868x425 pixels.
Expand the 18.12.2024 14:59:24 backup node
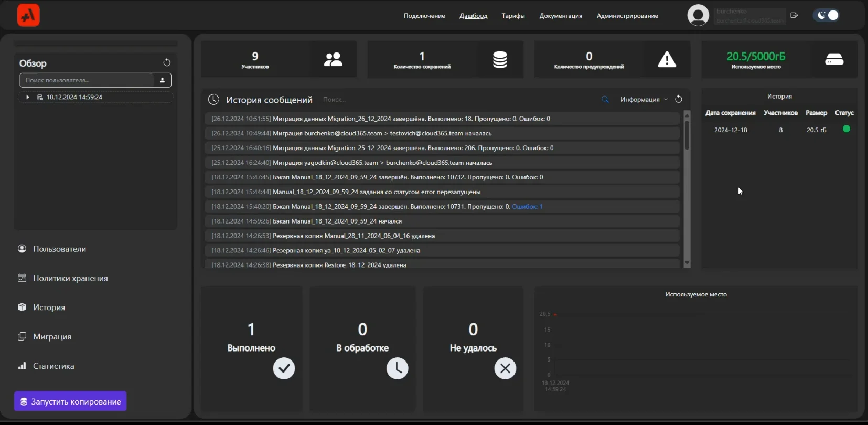(x=27, y=97)
